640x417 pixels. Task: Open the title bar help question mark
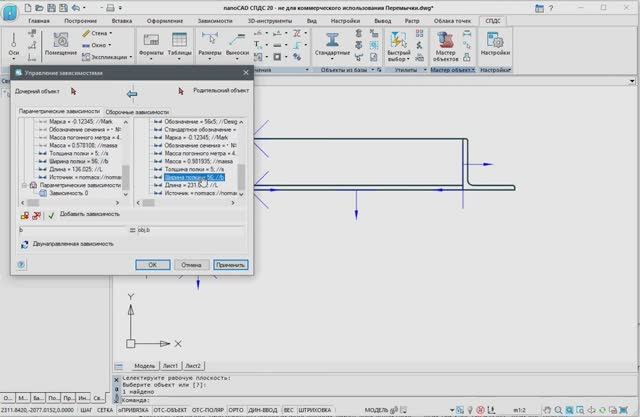[551, 8]
